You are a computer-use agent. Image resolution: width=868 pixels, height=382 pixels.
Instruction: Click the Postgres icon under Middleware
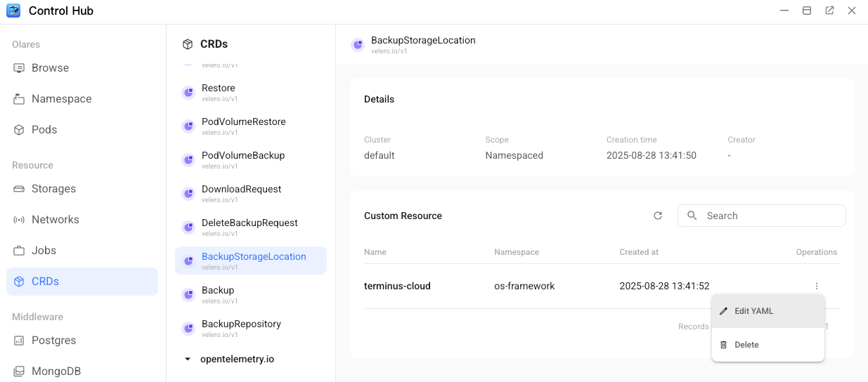[x=19, y=341]
